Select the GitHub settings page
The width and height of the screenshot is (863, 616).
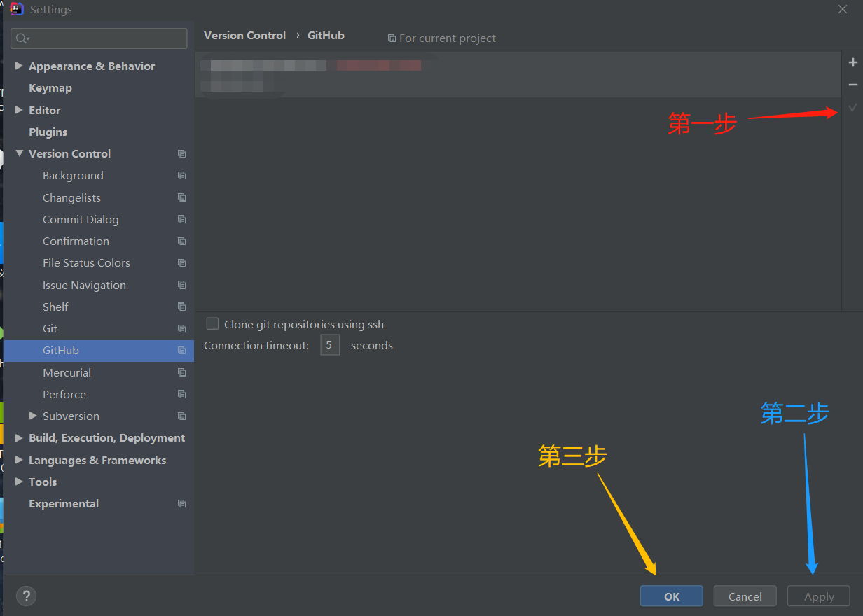point(98,351)
